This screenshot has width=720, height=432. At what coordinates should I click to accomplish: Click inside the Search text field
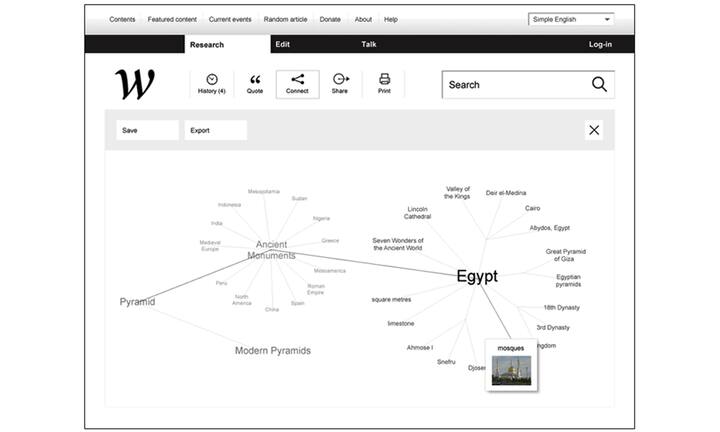[x=510, y=85]
